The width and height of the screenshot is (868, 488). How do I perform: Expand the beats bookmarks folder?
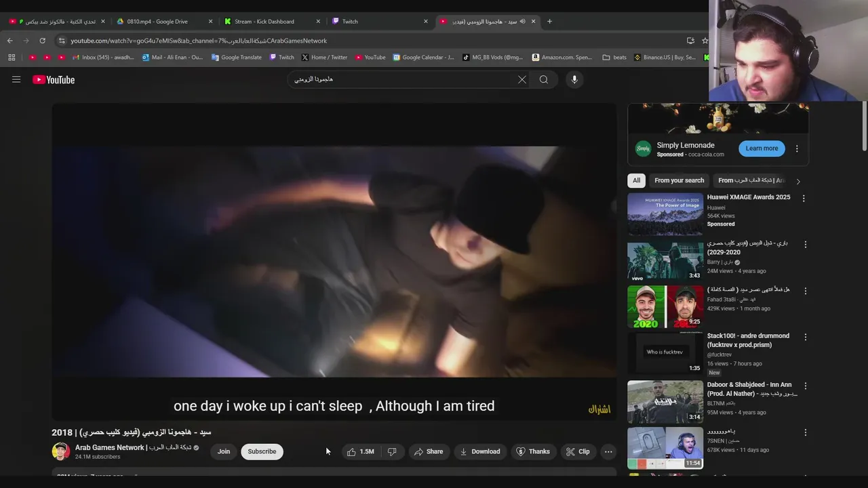[614, 58]
